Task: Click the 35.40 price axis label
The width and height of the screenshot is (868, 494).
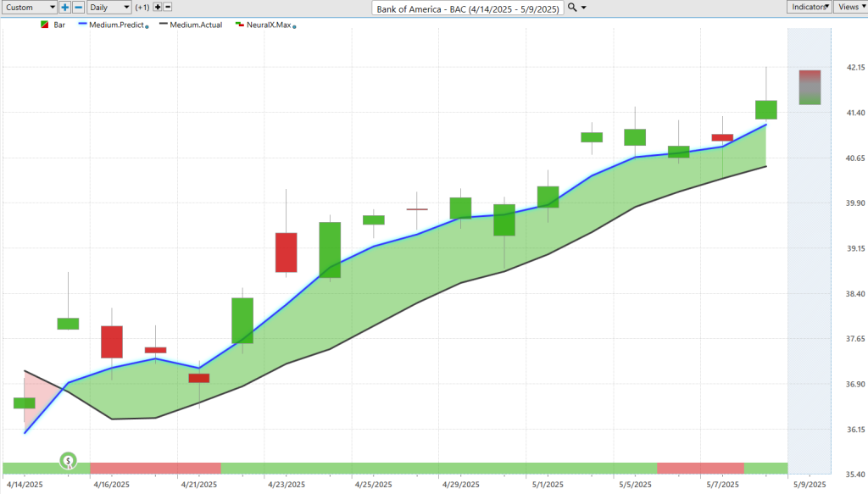Action: tap(855, 475)
